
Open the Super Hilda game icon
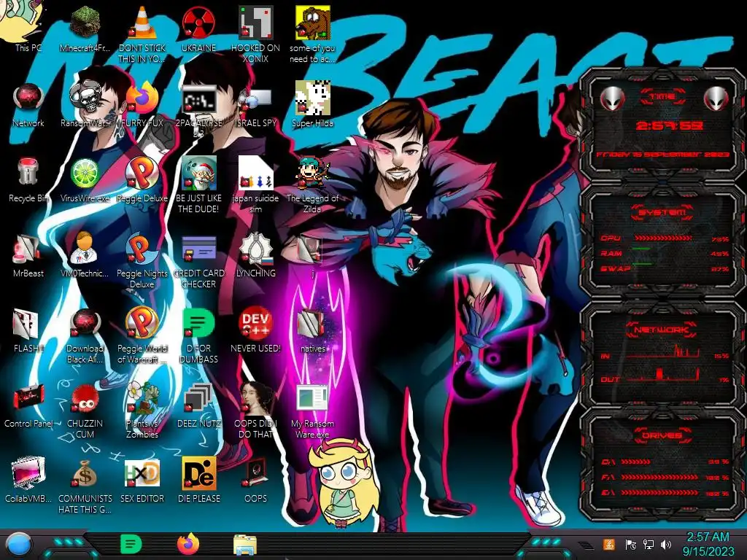312,98
